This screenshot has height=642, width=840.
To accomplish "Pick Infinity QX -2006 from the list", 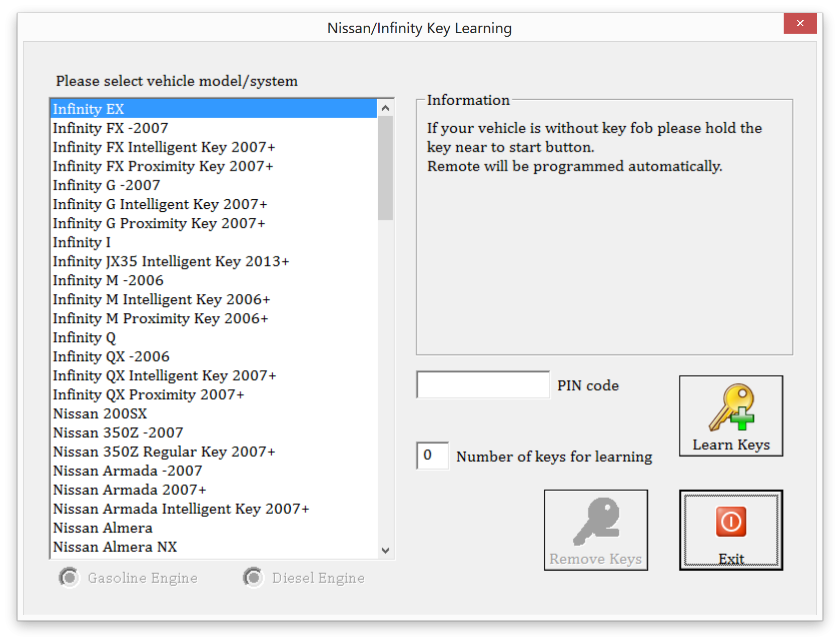I will pos(214,356).
